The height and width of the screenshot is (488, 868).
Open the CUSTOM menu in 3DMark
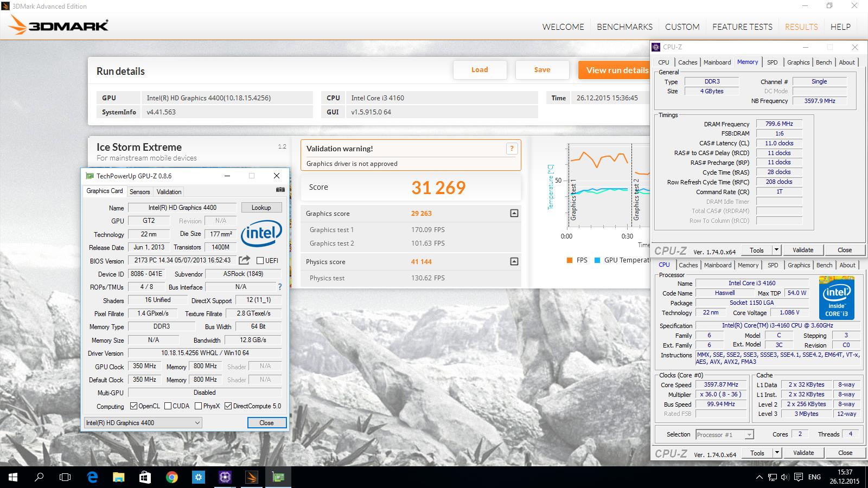coord(682,27)
